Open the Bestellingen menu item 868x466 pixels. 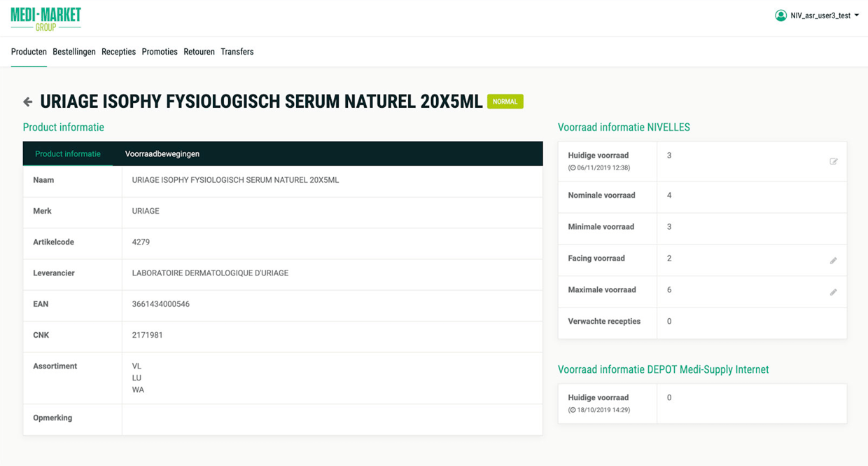pyautogui.click(x=73, y=51)
